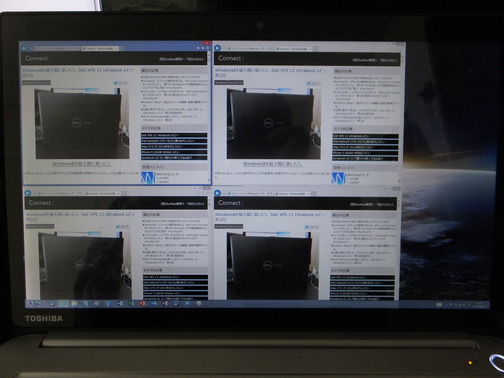
Task: Open sidebar Dell XPS 12 Ultrabook review, top-right window
Action: pos(365,136)
